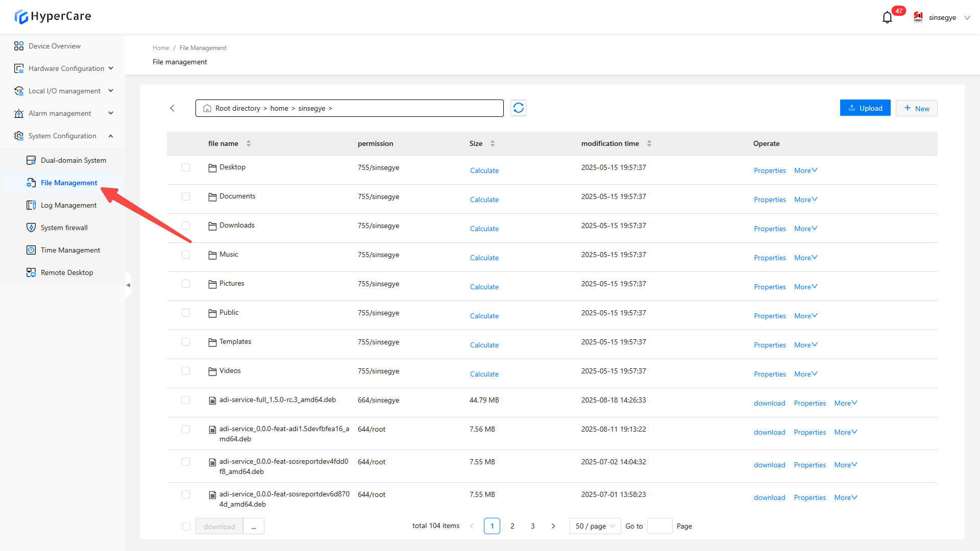Go to Device Overview in sidebar
The height and width of the screenshot is (551, 980).
pos(55,46)
